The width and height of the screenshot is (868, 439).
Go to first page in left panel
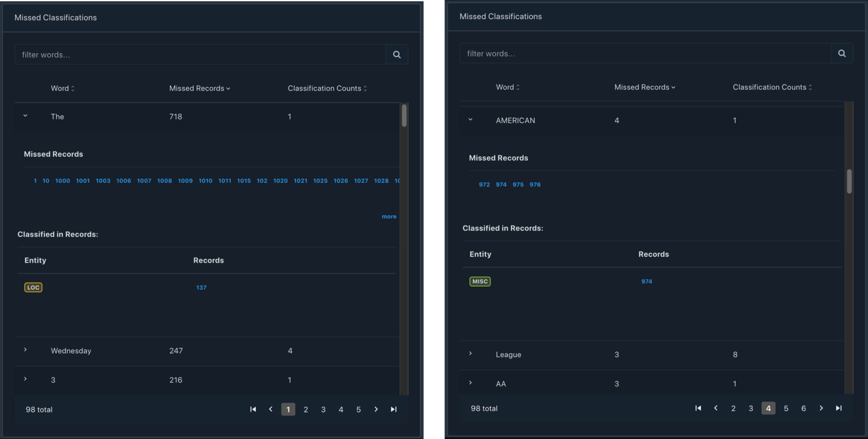click(253, 409)
